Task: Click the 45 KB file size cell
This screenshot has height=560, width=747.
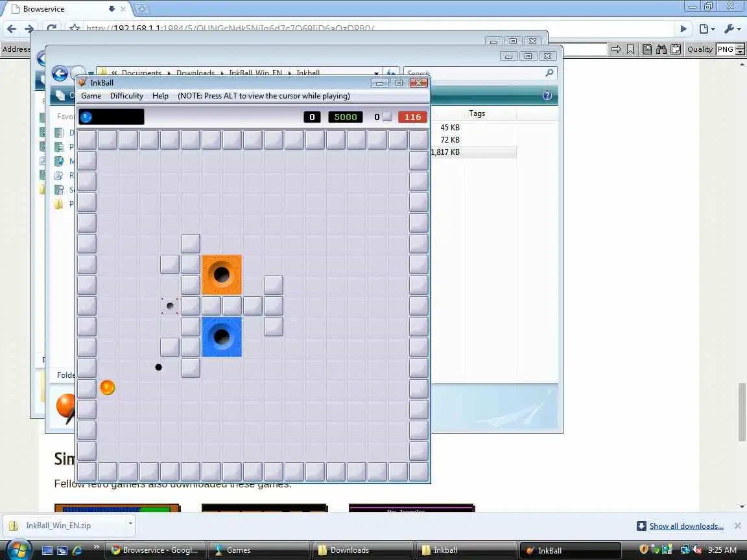Action: tap(450, 127)
